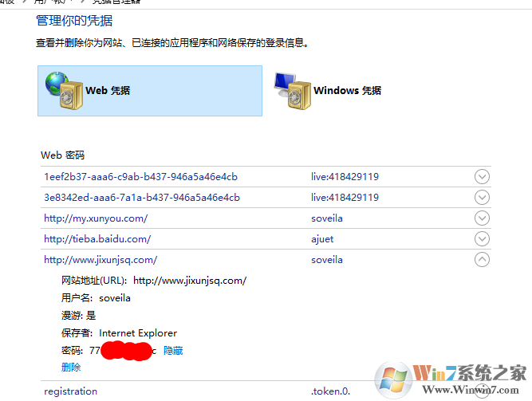Click soveila username in www.jixunjsq.com row
This screenshot has height=401, width=532.
[327, 260]
